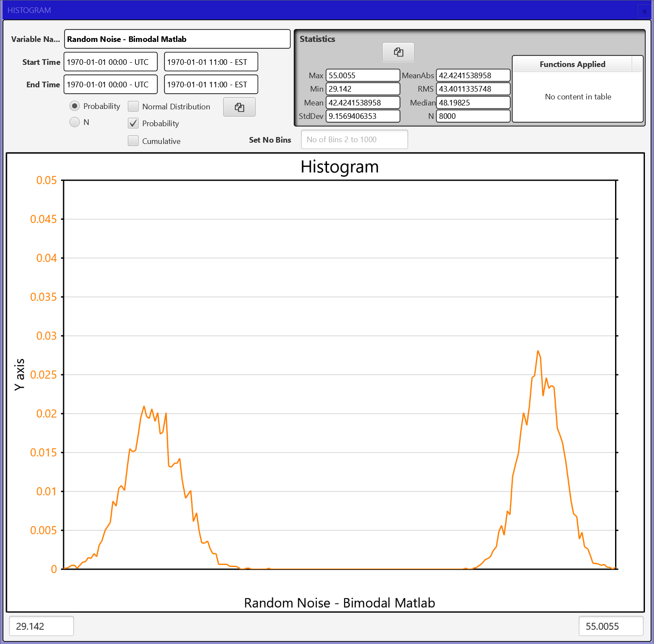Viewport: 654px width, 644px height.
Task: Select the N radio button
Action: (74, 122)
